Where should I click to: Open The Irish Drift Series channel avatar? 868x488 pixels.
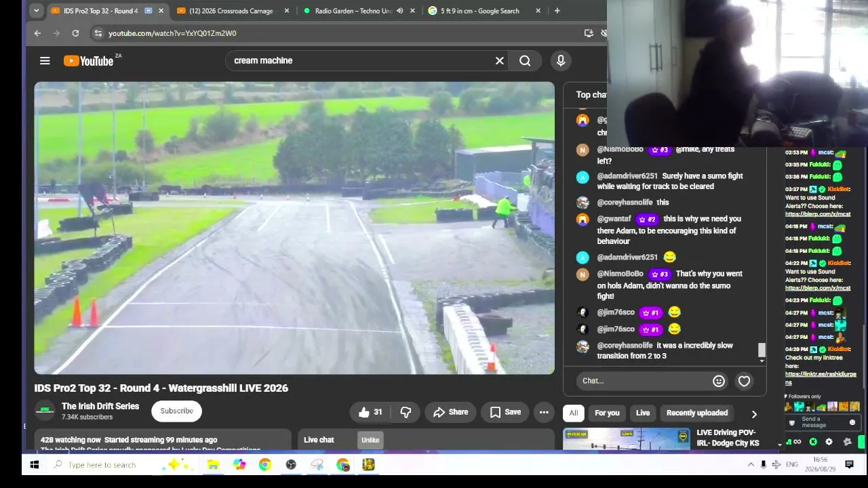pyautogui.click(x=45, y=411)
